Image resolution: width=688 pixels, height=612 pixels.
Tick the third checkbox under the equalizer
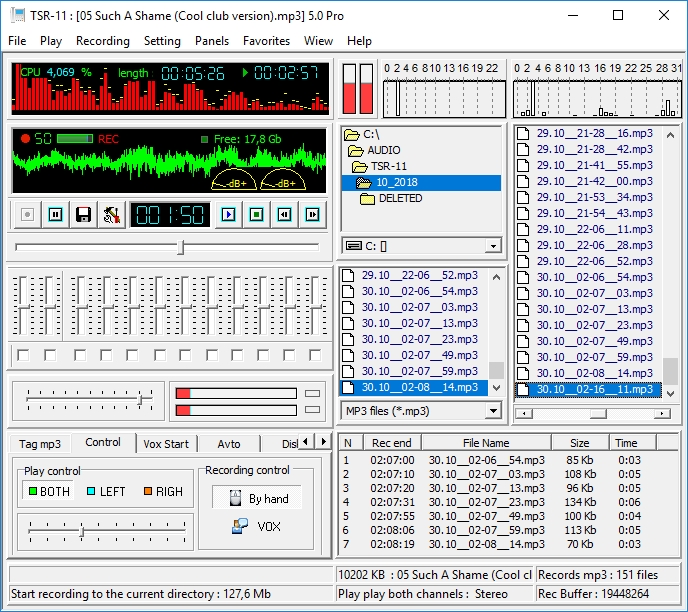(x=80, y=355)
